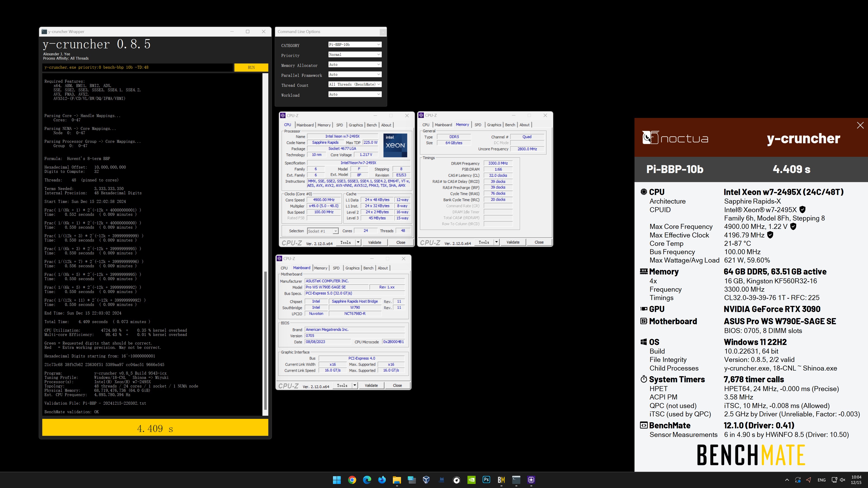Click the yellow 4.409 s result bar
868x488 pixels.
pyautogui.click(x=155, y=428)
